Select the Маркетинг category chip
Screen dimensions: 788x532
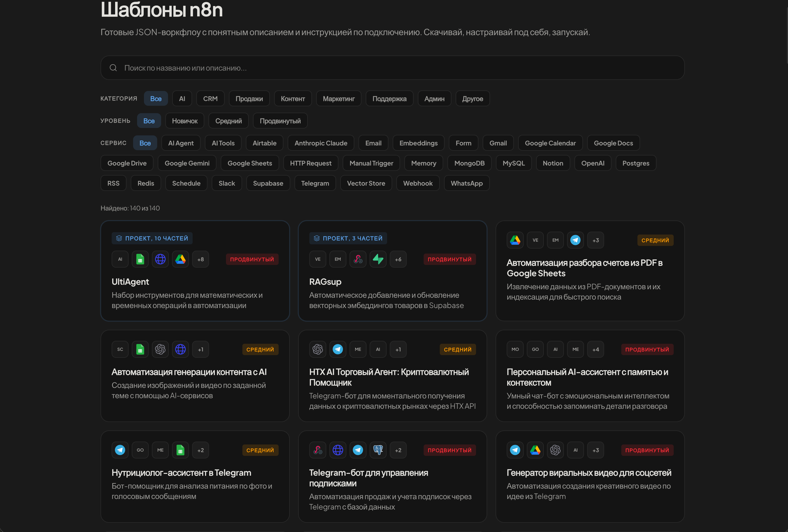pos(339,99)
